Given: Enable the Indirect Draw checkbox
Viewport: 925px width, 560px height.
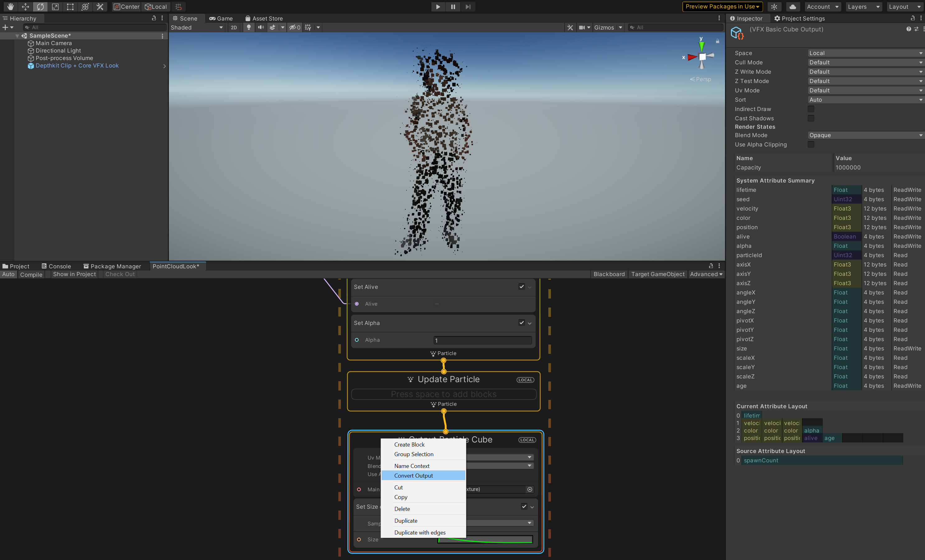Looking at the screenshot, I should [811, 109].
